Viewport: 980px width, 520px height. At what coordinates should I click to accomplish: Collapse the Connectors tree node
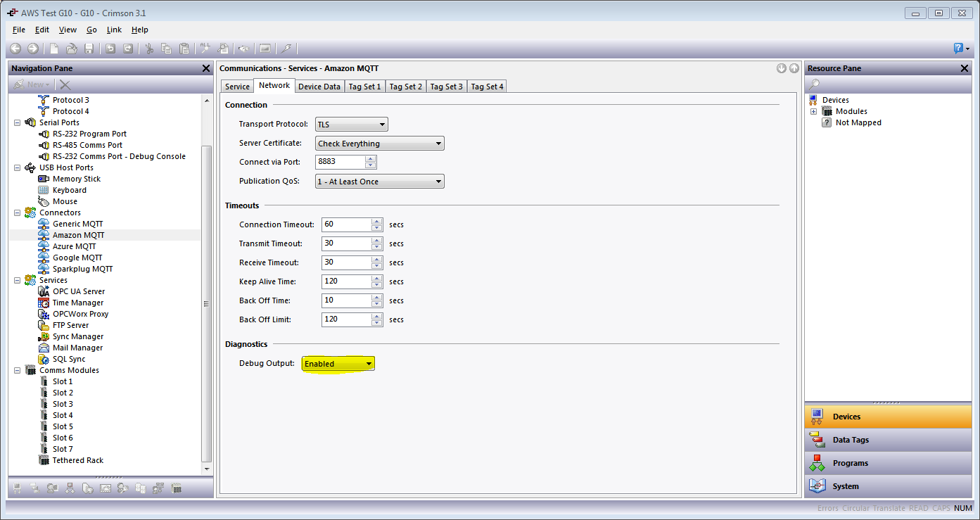click(17, 213)
